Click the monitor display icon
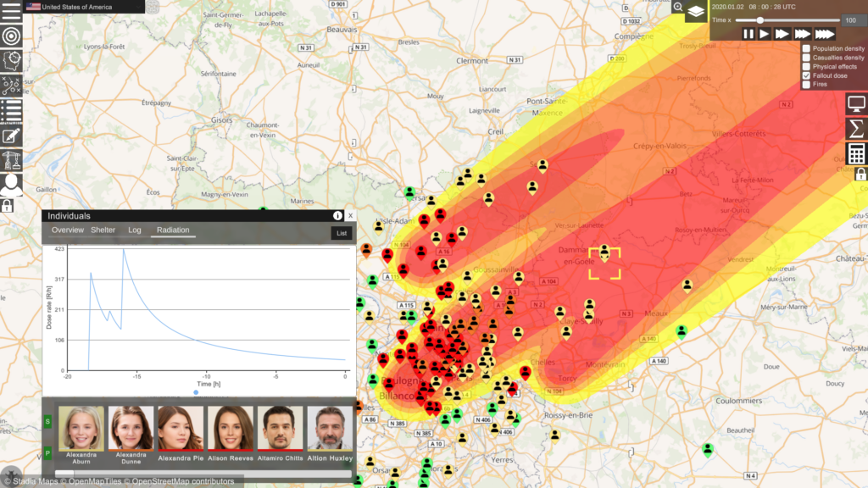 pyautogui.click(x=856, y=103)
